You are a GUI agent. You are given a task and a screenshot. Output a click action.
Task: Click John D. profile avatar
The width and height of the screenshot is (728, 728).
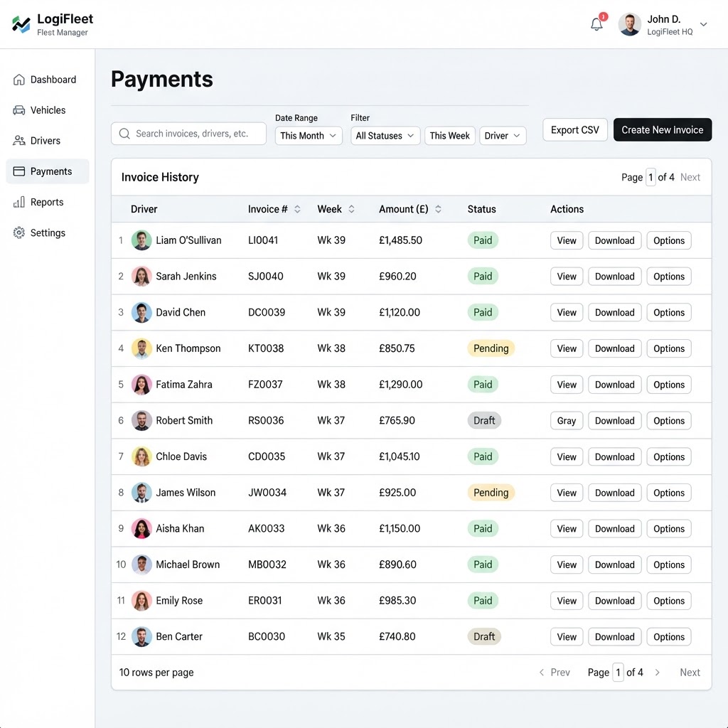click(630, 25)
